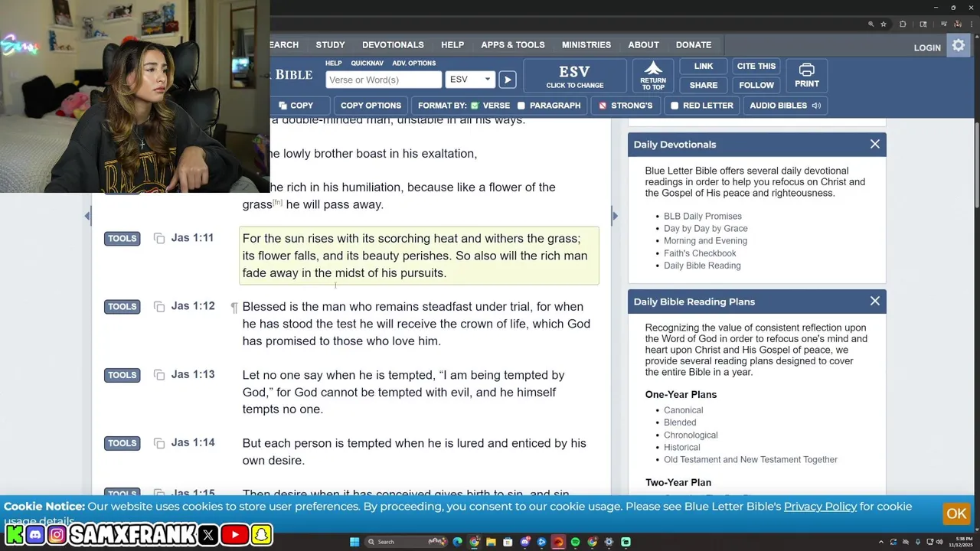Open the site settings gear icon
Screen dimensions: 980x551
(x=959, y=46)
